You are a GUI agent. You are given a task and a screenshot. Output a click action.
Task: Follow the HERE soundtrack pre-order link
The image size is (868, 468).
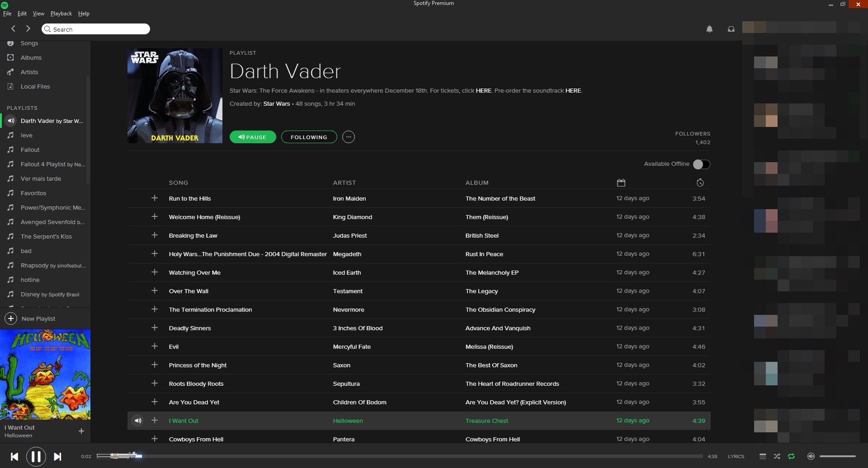coord(573,90)
